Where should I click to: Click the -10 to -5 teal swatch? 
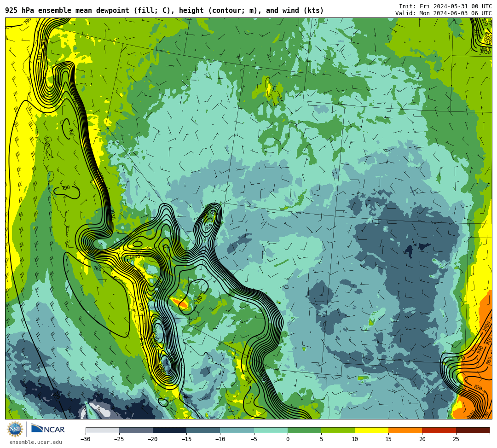237,430
